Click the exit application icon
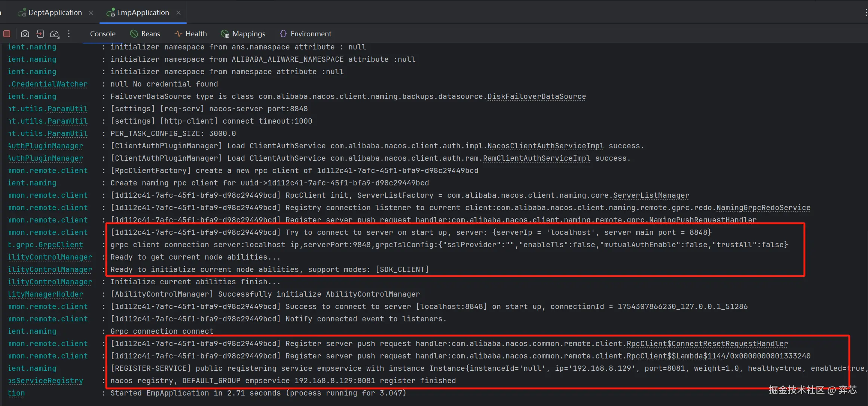This screenshot has width=868, height=406. (40, 34)
